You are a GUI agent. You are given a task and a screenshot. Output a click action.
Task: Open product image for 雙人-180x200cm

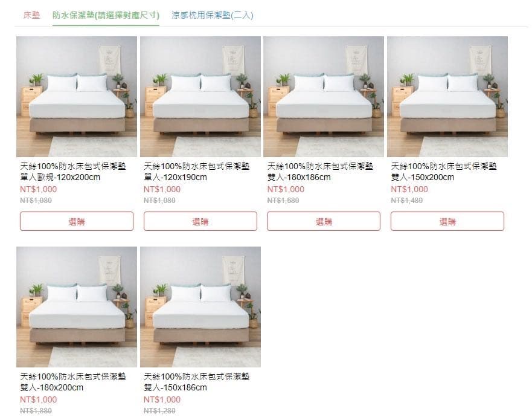click(77, 307)
